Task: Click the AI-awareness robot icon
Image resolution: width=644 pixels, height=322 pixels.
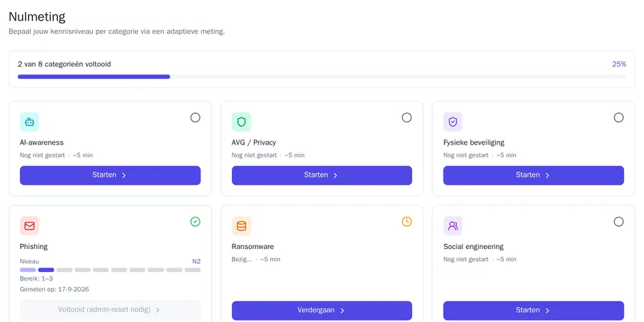Action: click(29, 122)
